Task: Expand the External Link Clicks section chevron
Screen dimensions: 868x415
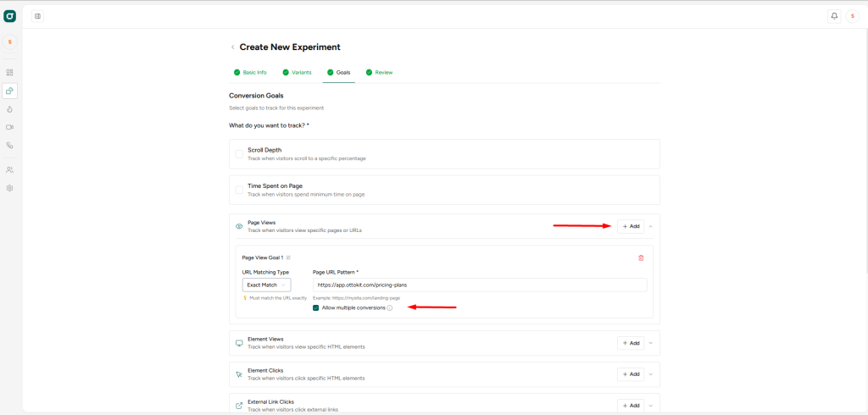Action: [x=651, y=406]
